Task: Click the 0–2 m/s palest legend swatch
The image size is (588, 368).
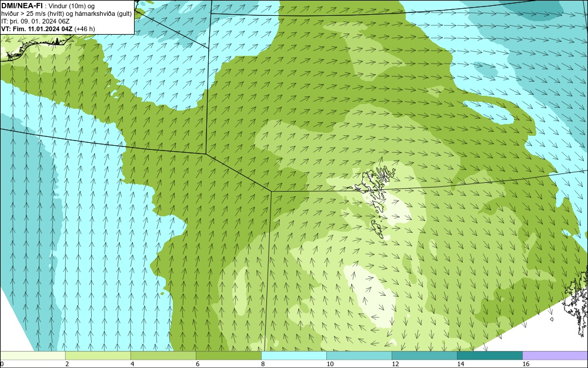Action: (x=32, y=355)
